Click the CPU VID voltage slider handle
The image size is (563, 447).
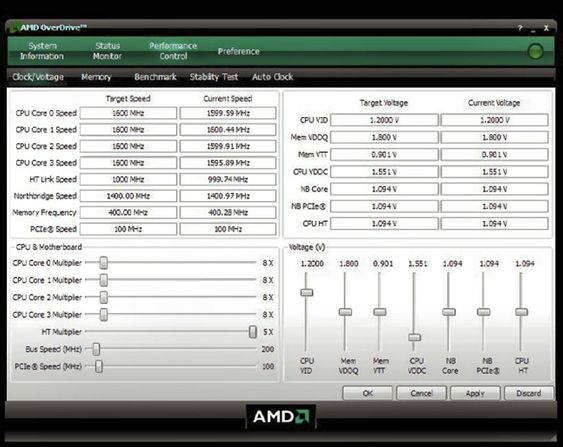[x=307, y=292]
